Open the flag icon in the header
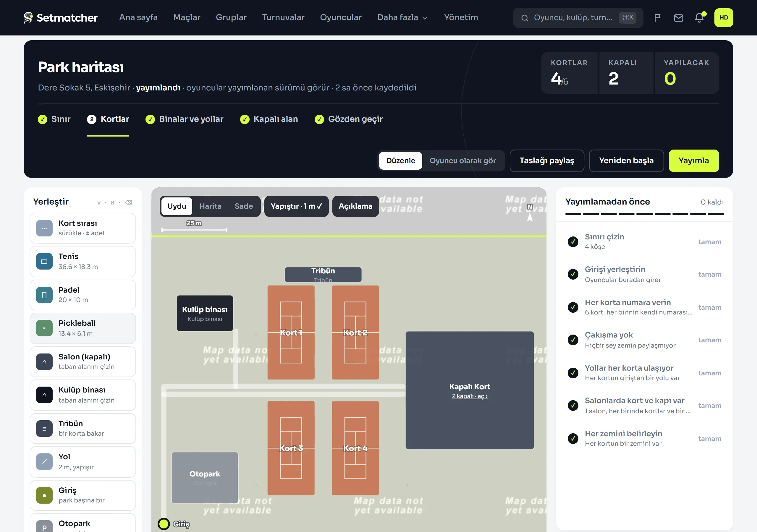 tap(657, 17)
